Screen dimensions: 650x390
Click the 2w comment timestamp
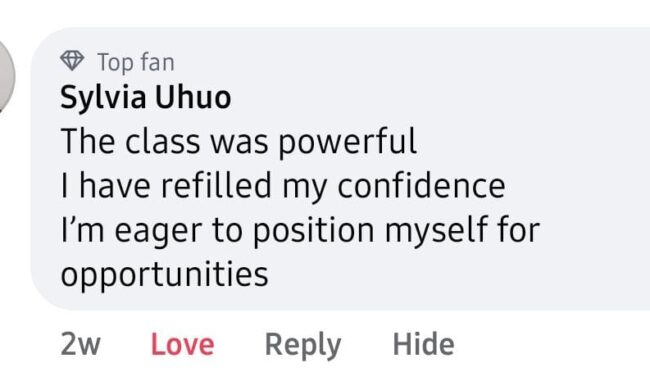[80, 344]
